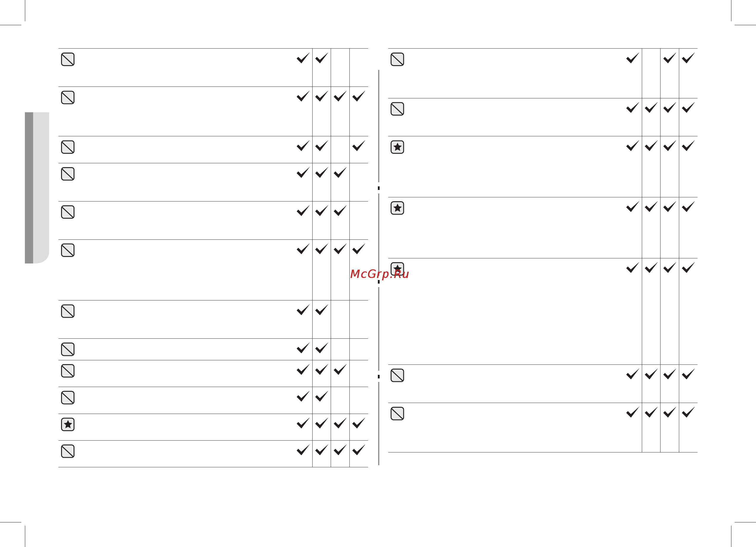Screen dimensions: 756x547
Task: Click the middle star icon in right table
Action: 397,208
